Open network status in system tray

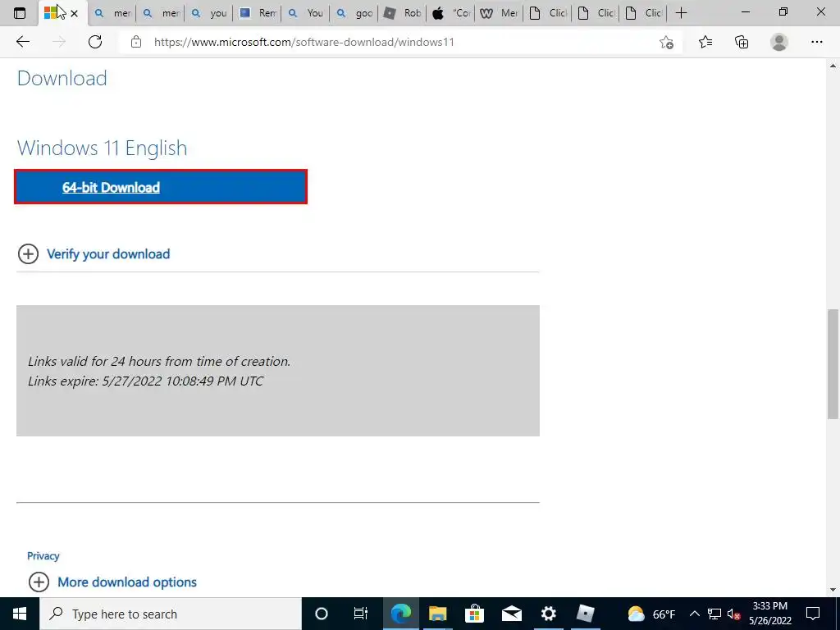point(714,614)
